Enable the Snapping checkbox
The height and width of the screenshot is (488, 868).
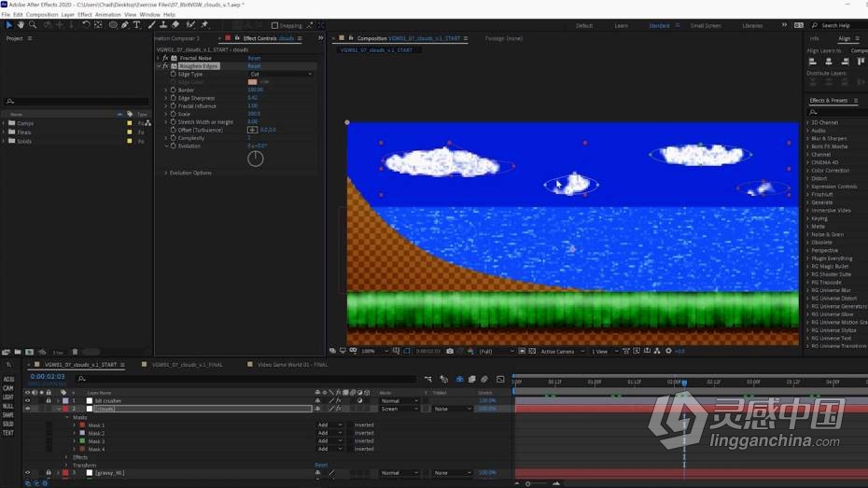pos(274,25)
